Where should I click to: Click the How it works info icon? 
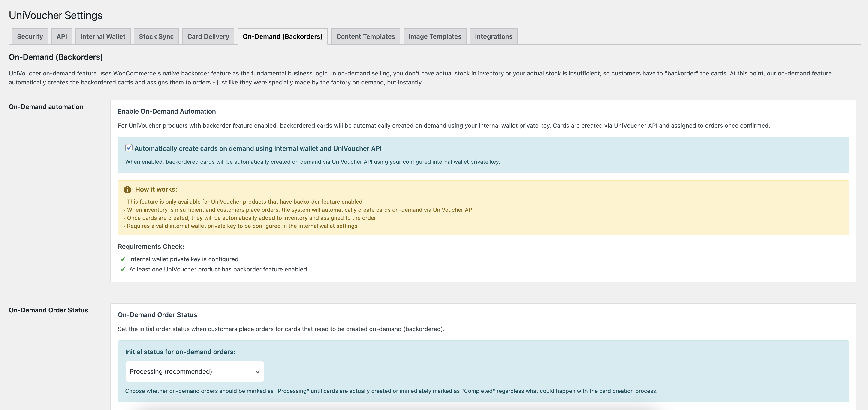[127, 190]
